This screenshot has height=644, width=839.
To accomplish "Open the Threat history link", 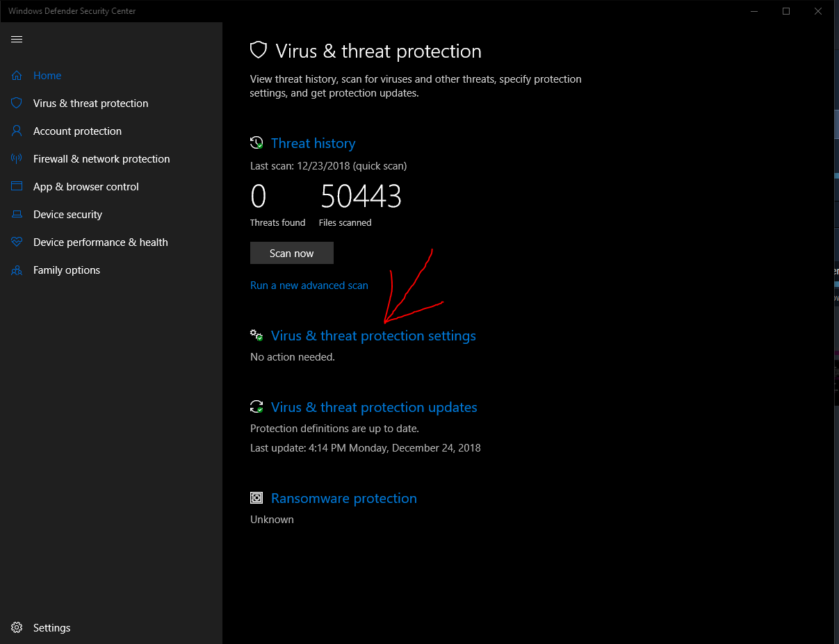I will (x=313, y=144).
